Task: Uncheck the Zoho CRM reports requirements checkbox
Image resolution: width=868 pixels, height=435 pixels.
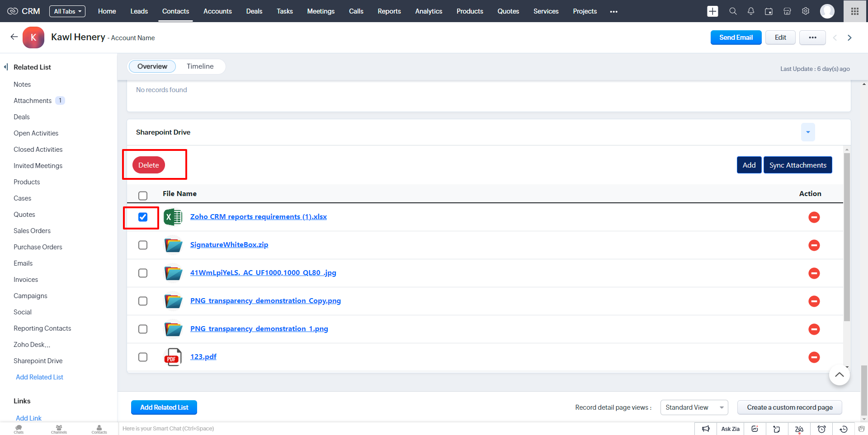Action: coord(143,217)
